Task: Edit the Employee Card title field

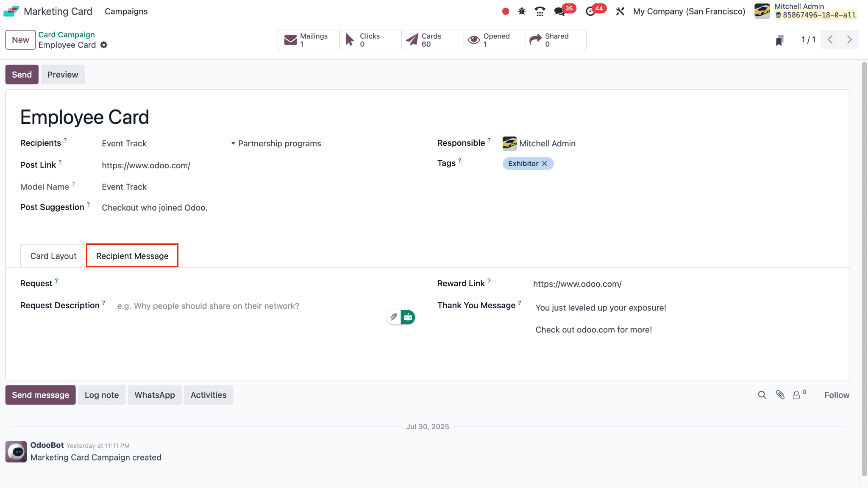Action: (85, 117)
